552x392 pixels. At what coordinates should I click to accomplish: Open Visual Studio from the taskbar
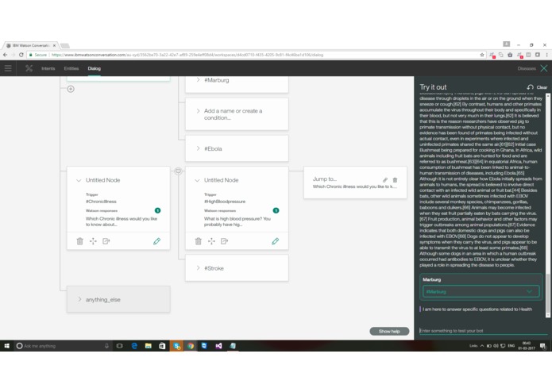click(218, 346)
